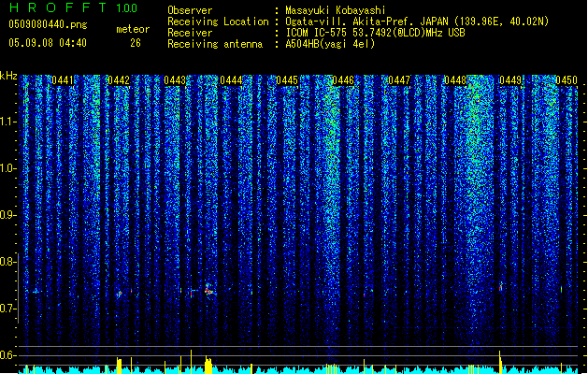
Task: Select the A504HB(yagi 4el) antenna text
Action: click(x=330, y=44)
